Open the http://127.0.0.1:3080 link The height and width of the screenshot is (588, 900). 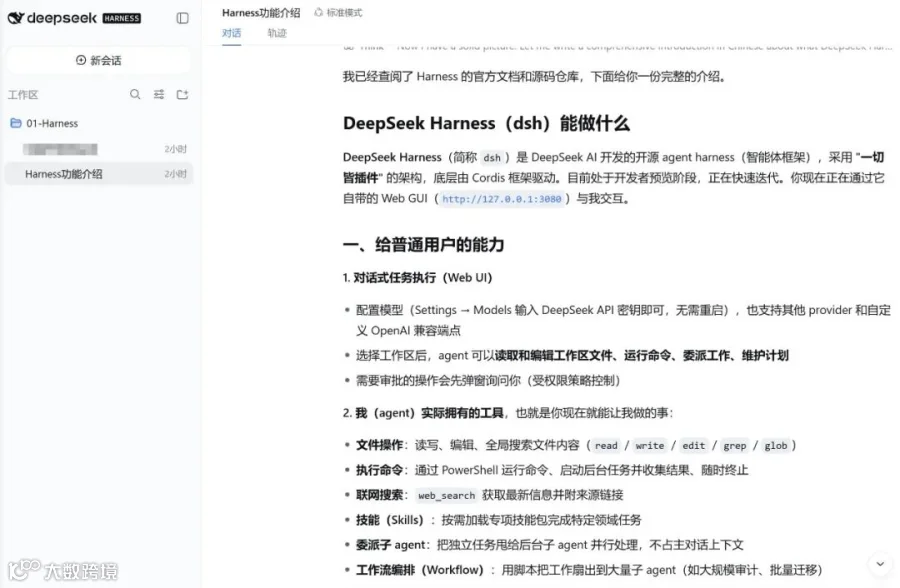click(x=501, y=199)
